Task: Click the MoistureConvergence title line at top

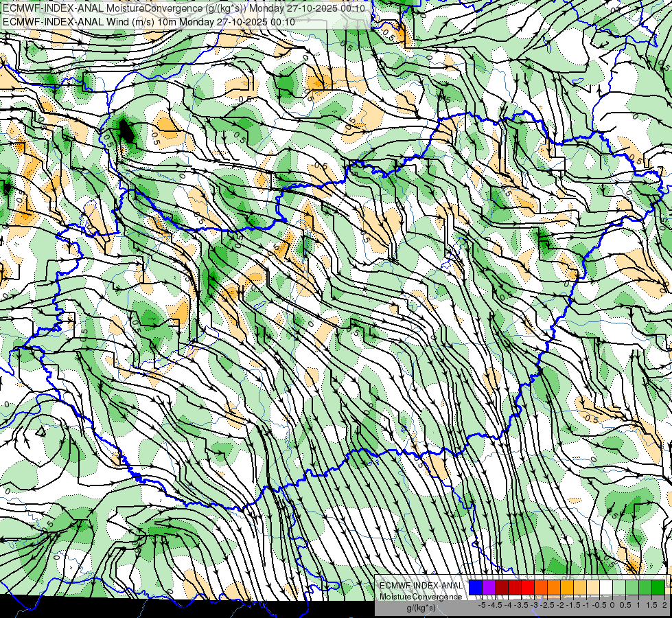Action: point(184,8)
